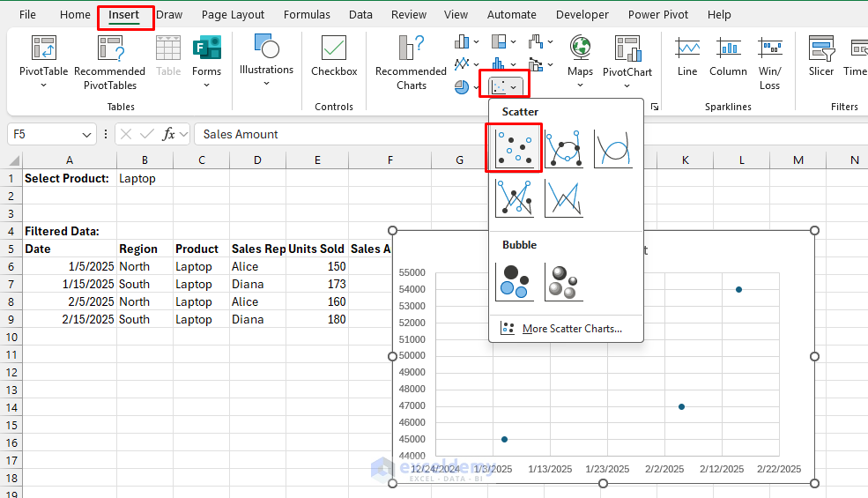Viewport: 868px width, 498px height.
Task: Select column A header
Action: 70,160
